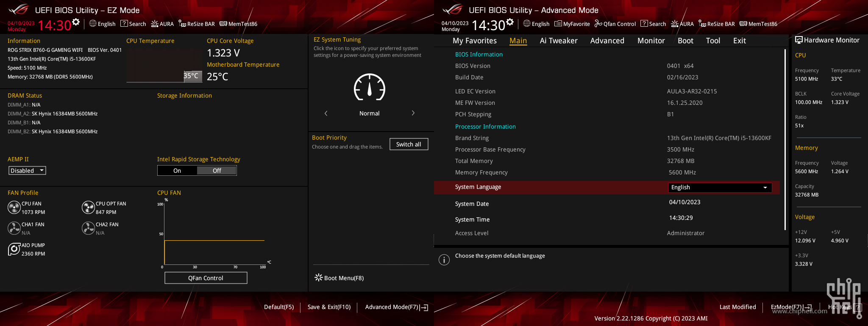The width and height of the screenshot is (868, 326).
Task: Click the info icon beside the language hint
Action: tap(444, 260)
